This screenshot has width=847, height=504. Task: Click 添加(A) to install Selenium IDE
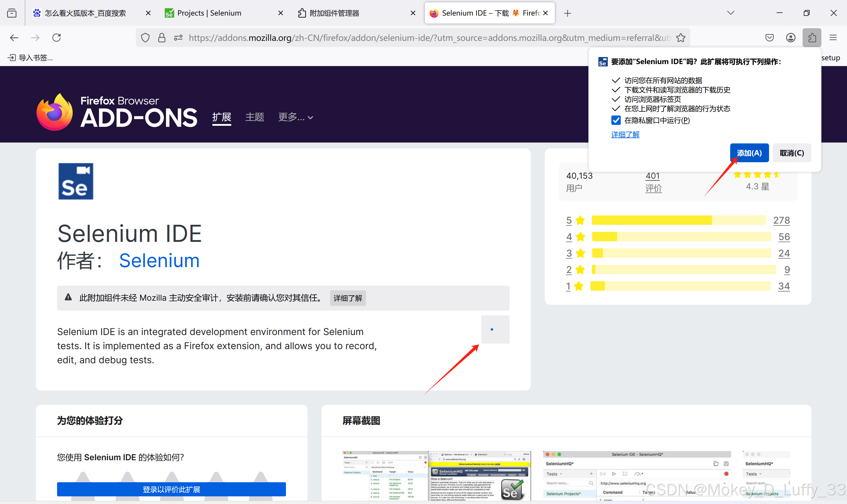click(x=749, y=153)
